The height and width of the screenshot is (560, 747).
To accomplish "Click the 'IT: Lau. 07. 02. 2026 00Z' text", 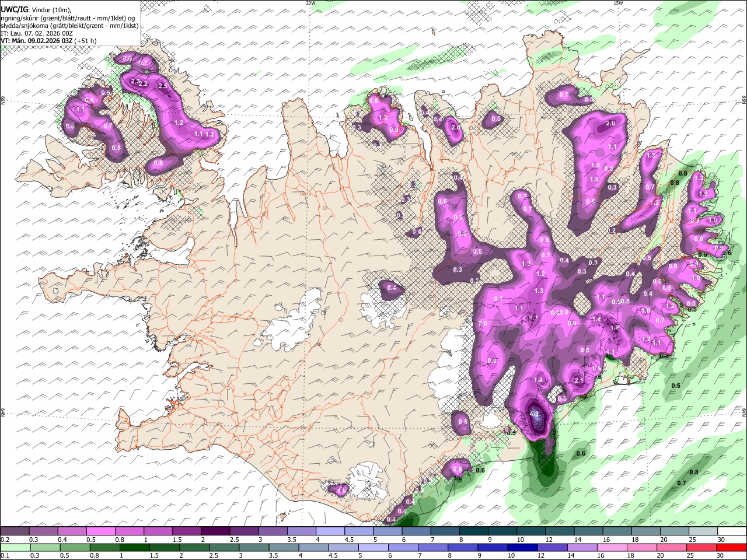I will pos(37,33).
